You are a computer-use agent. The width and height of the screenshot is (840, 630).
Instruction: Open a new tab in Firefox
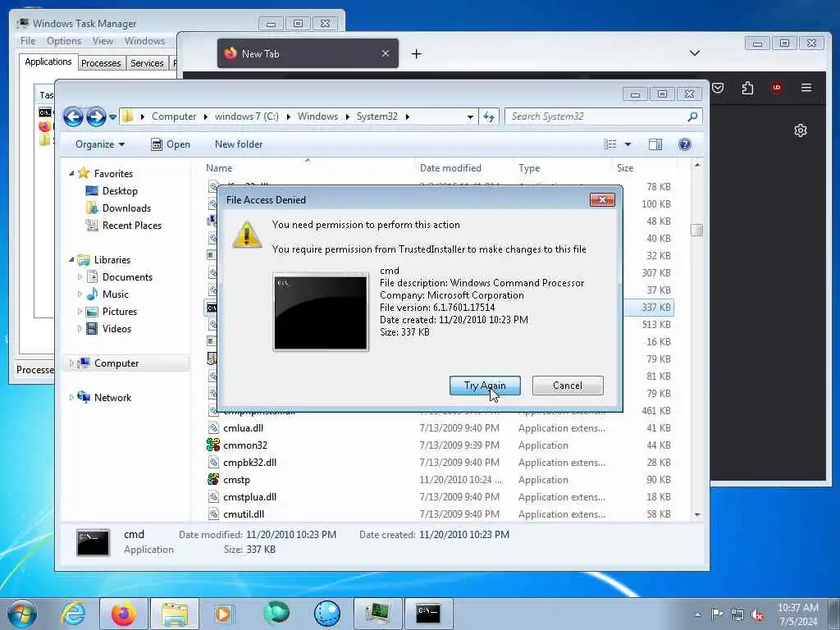coord(416,53)
